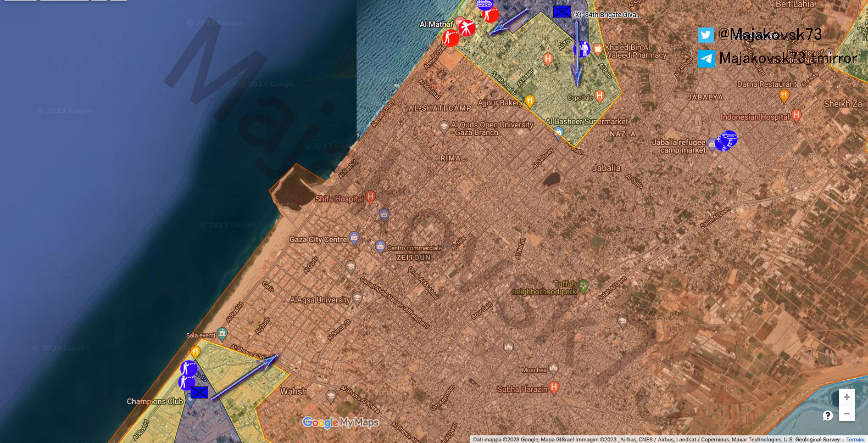Viewport: 868px width, 443px height.
Task: Open the Subha Harazin hospital marker
Action: click(x=554, y=388)
